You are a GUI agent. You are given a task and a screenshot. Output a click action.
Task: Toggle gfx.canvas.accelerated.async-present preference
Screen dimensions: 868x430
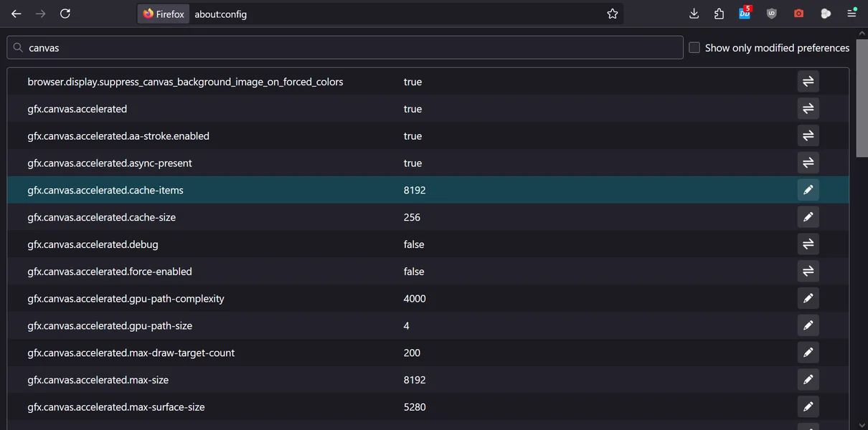pyautogui.click(x=808, y=163)
